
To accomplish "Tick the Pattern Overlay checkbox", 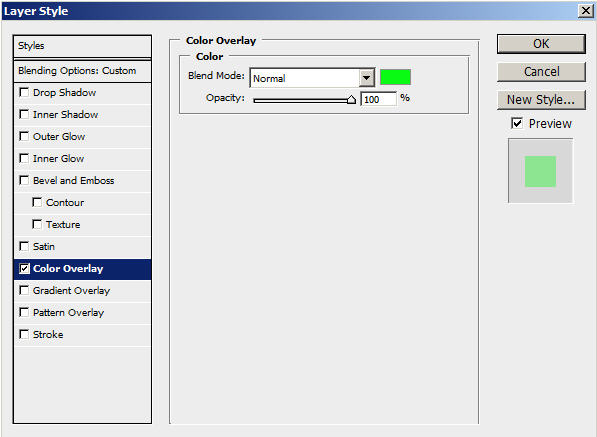I will (24, 313).
